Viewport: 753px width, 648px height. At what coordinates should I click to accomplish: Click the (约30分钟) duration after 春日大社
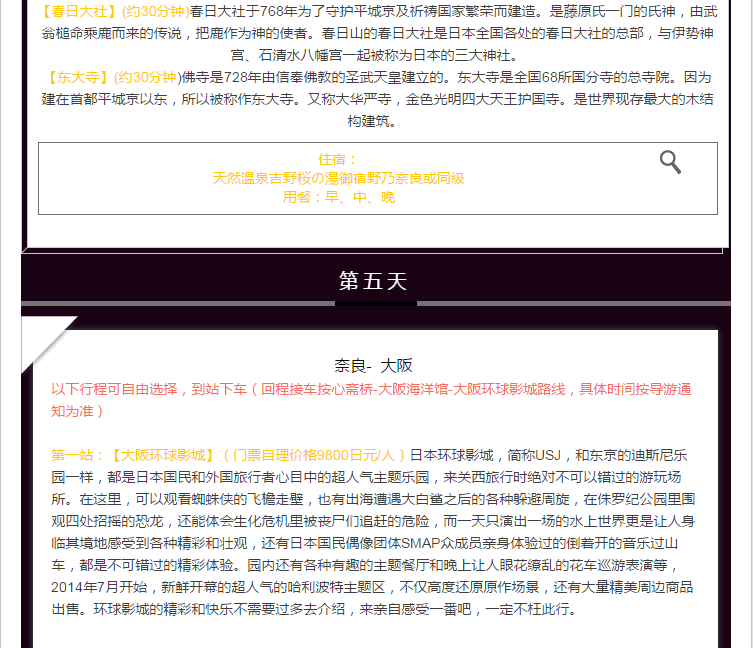(x=154, y=12)
